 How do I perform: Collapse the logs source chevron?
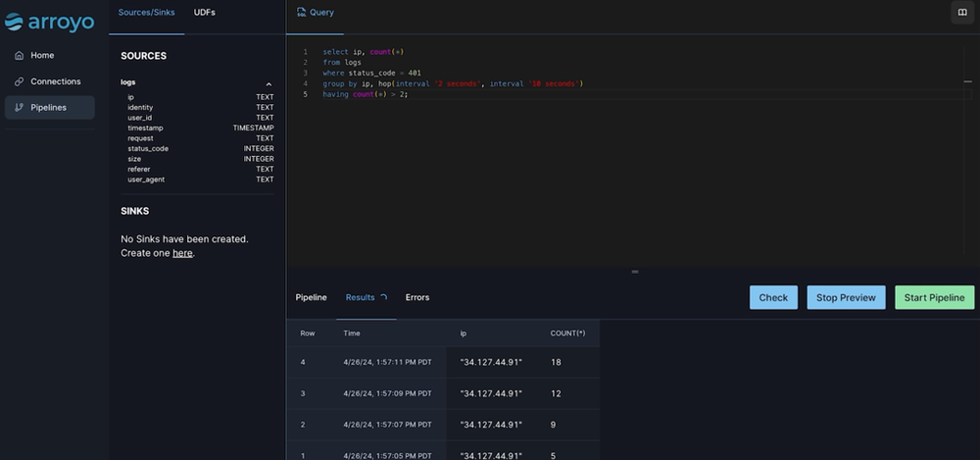(269, 84)
